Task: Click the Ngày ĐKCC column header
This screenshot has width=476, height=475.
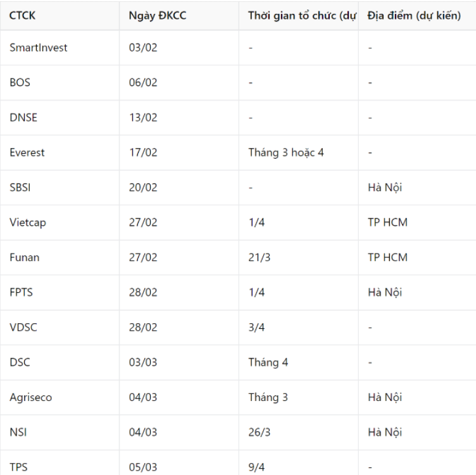Action: tap(179, 16)
